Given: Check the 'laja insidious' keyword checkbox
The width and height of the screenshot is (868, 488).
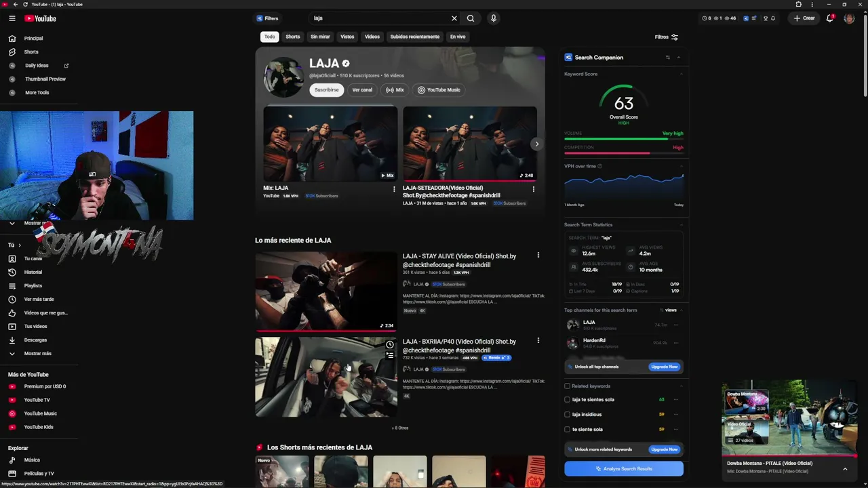Looking at the screenshot, I should 568,415.
